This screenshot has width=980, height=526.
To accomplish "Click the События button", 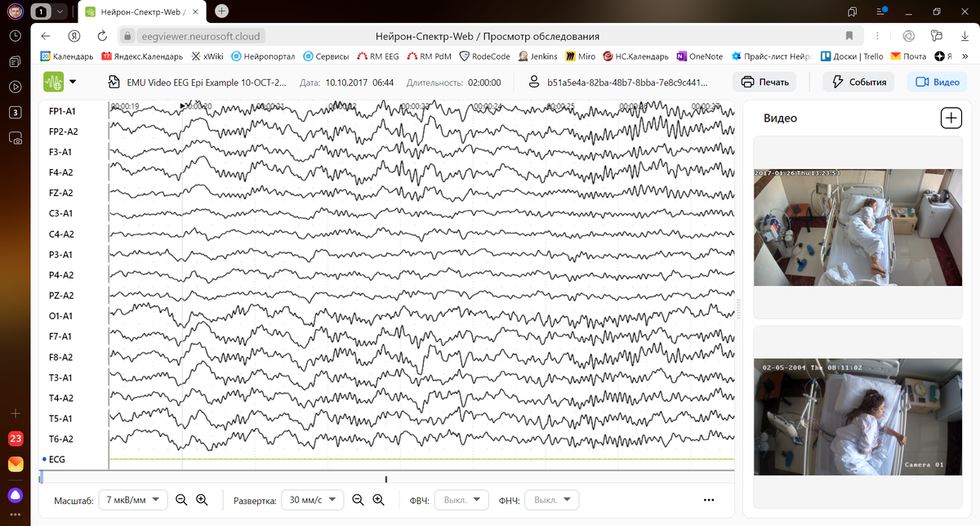I will point(857,82).
